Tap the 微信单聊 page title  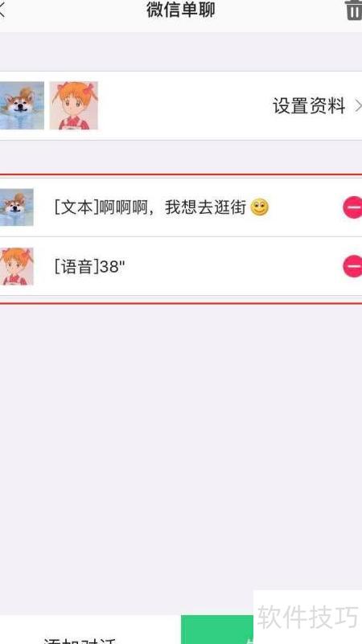click(x=181, y=10)
